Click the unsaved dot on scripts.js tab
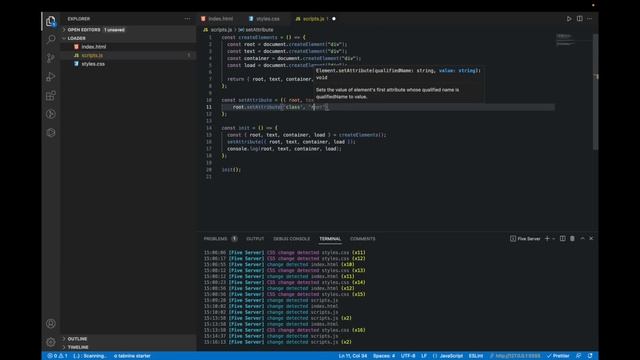The width and height of the screenshot is (640, 360). 334,19
